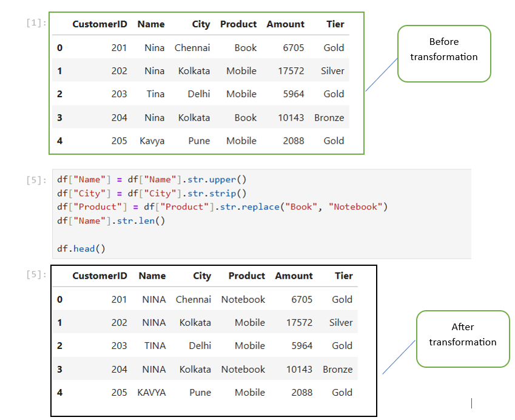Click the City column header
Viewport: 515px width, 420px height.
click(201, 24)
